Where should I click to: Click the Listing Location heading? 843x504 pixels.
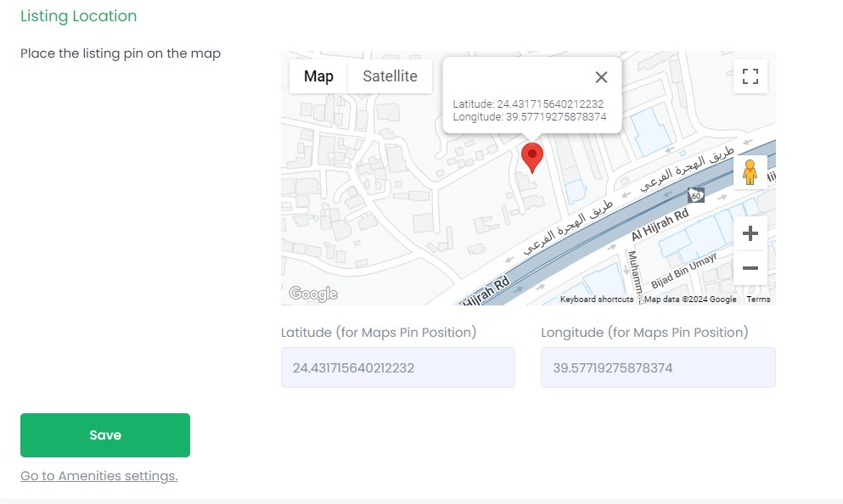pyautogui.click(x=78, y=16)
